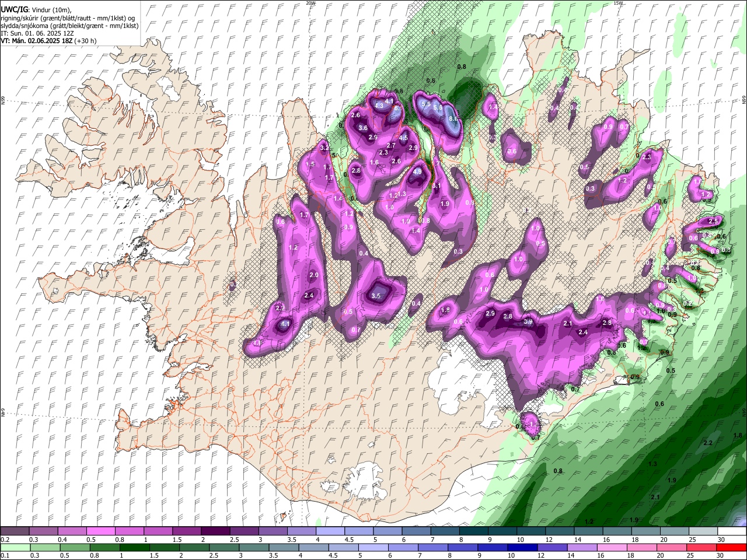Click the 2.2 rain value offshore southeast
This screenshot has height=560, width=747.
[708, 443]
